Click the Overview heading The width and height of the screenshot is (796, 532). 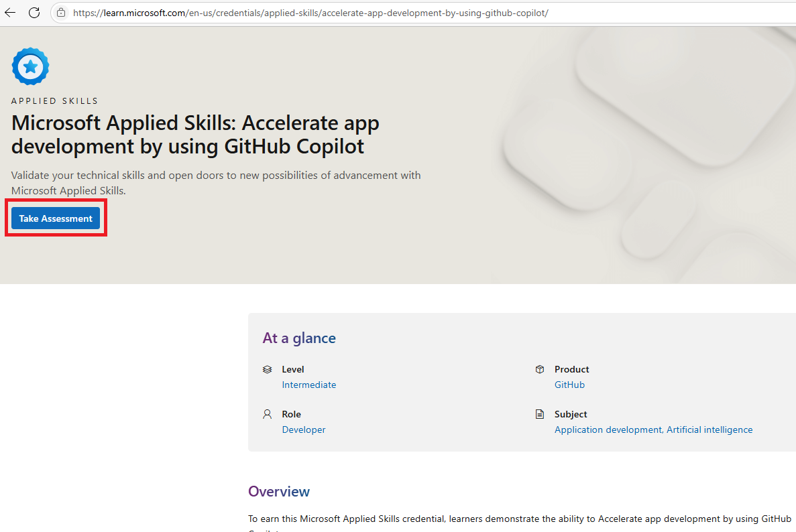pos(279,491)
